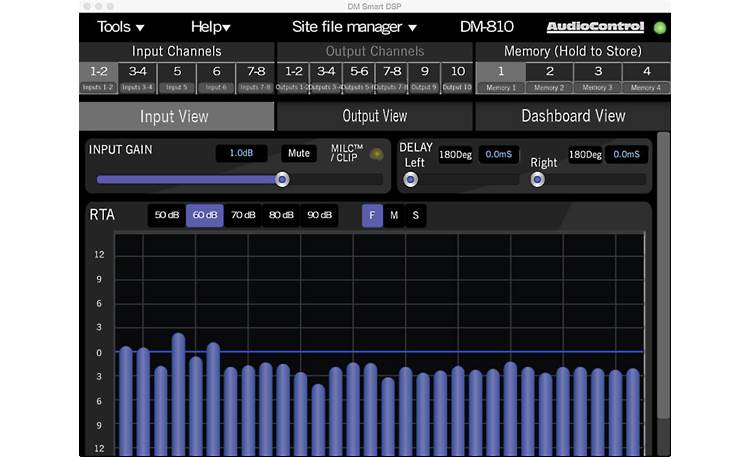The width and height of the screenshot is (750, 457).
Task: Click the input gain 1.0dB value field
Action: click(x=241, y=153)
